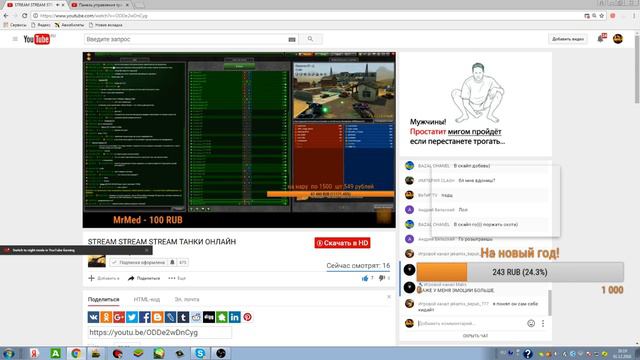Open OBS from the taskbar
Image resolution: width=640 pixels, height=360 pixels.
pos(221,353)
